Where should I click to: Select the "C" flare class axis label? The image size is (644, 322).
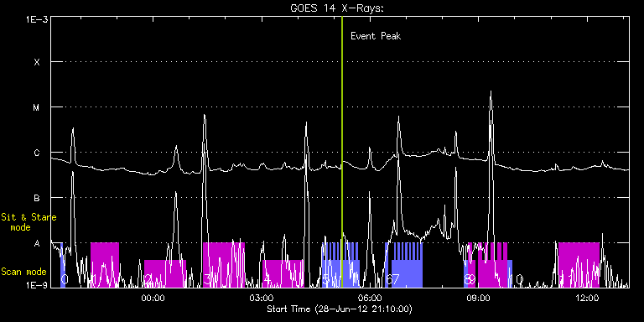click(37, 153)
